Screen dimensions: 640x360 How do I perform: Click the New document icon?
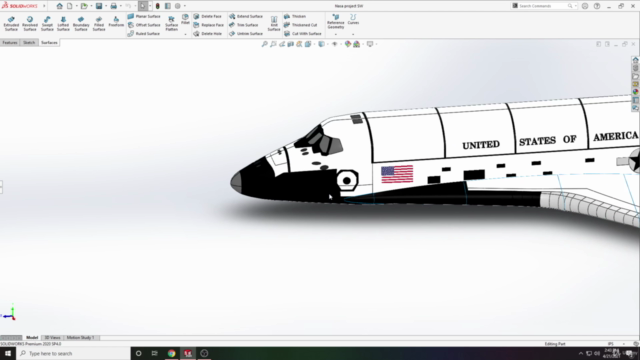70,6
